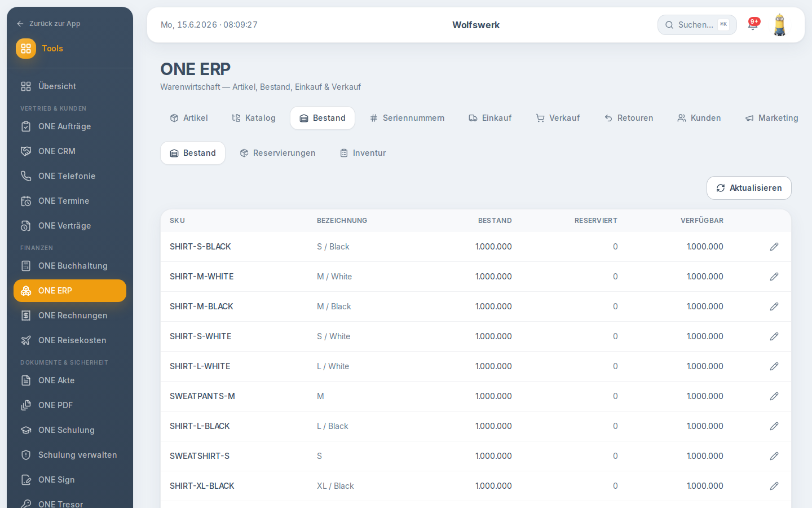Click pencil icon for SWEATSHIRT-S

(x=774, y=456)
